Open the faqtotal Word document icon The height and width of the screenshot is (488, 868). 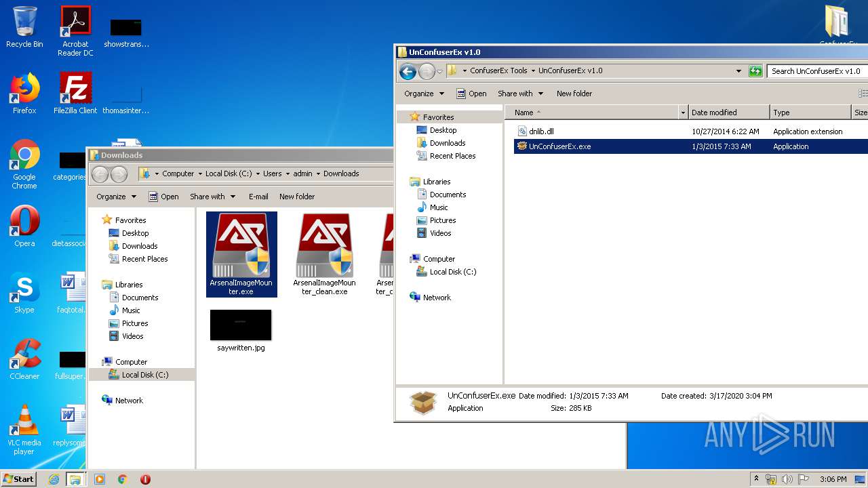72,293
